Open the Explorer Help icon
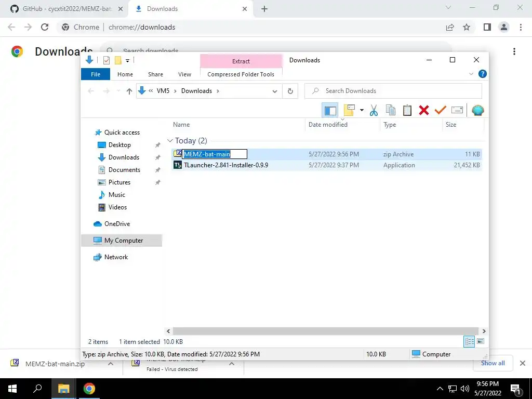The width and height of the screenshot is (532, 399). pyautogui.click(x=482, y=74)
